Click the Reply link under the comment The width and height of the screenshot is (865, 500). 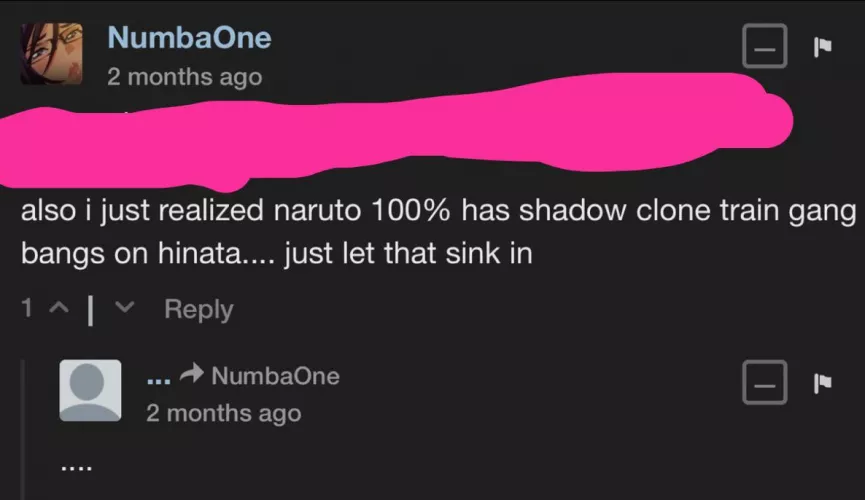[198, 310]
